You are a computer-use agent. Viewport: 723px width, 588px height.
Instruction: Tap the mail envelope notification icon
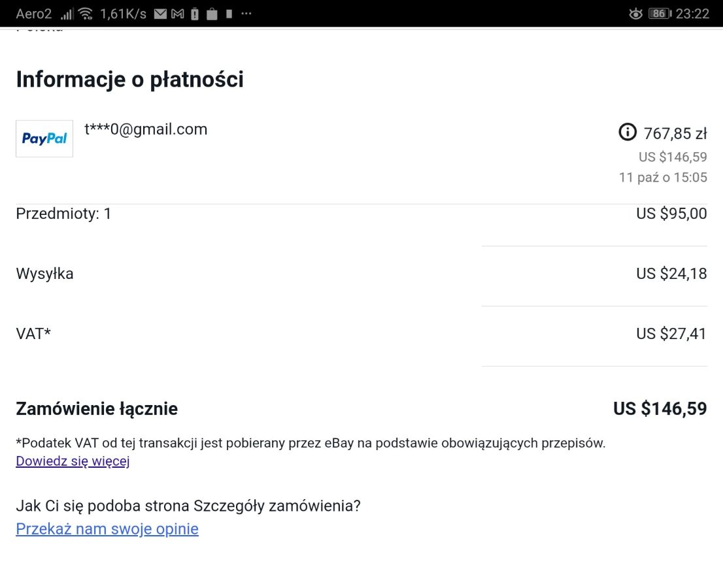tap(160, 14)
